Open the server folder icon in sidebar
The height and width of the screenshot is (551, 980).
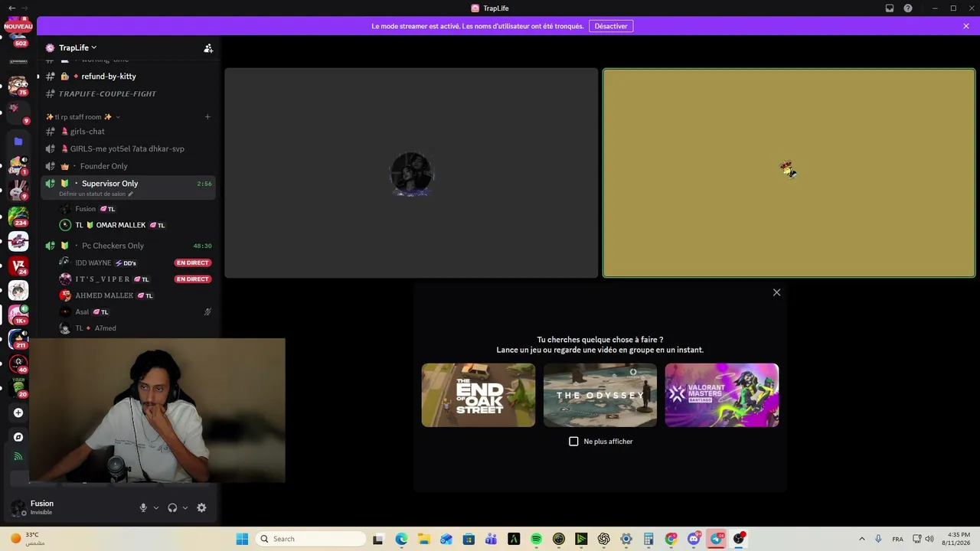click(18, 142)
